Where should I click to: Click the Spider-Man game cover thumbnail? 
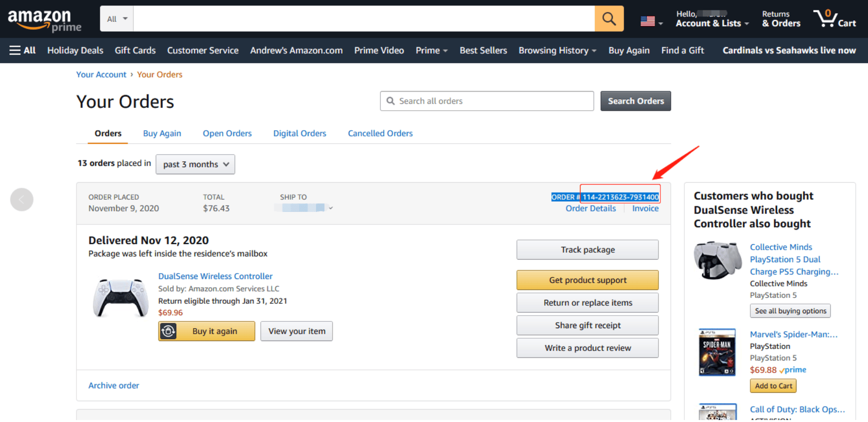pyautogui.click(x=717, y=352)
